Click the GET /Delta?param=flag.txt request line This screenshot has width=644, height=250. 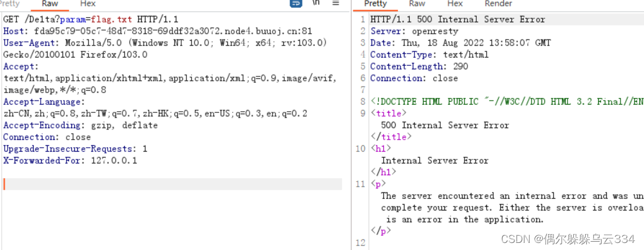(90, 19)
